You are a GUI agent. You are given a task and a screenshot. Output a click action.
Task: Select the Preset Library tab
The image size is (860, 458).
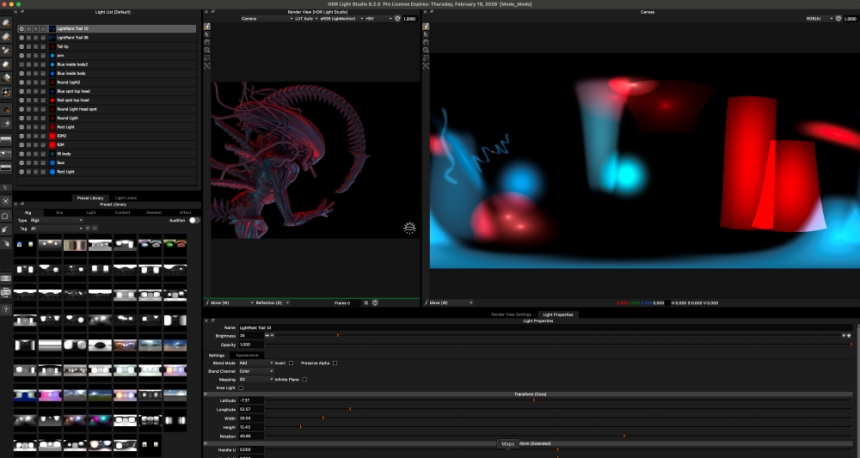point(90,198)
